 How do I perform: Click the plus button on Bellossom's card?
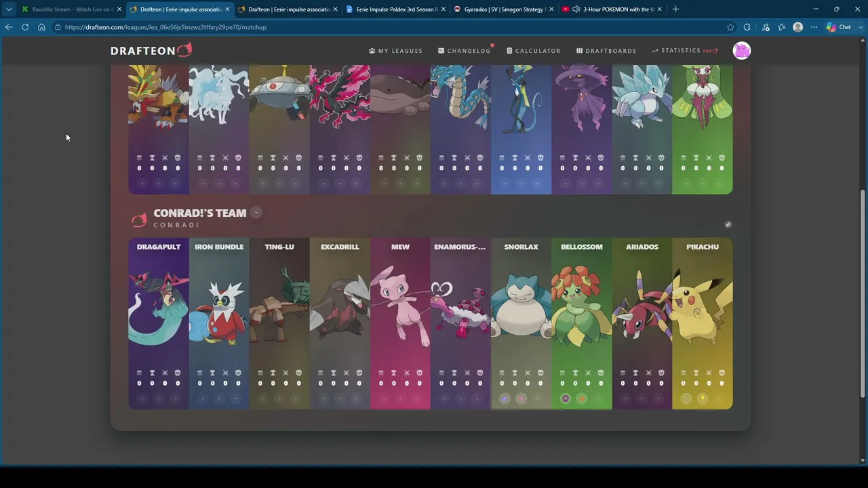598,399
